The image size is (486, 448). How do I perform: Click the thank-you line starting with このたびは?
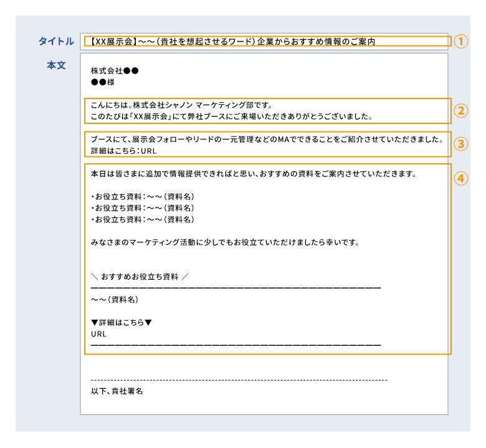coord(231,116)
